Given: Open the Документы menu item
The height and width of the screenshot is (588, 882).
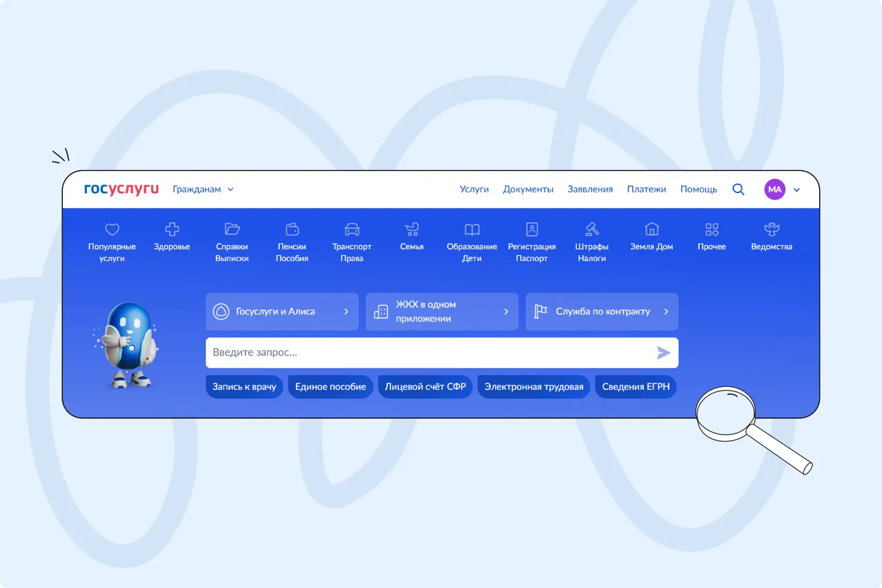Looking at the screenshot, I should click(x=528, y=189).
